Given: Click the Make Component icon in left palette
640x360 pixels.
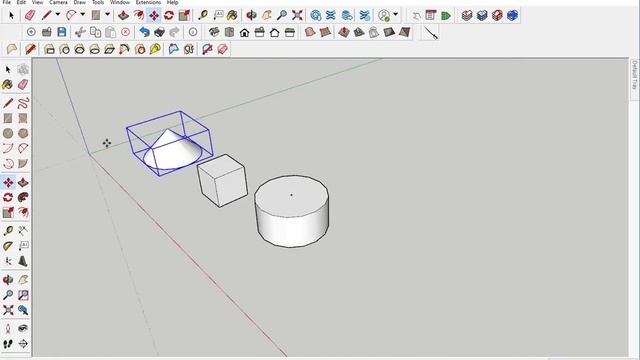Looking at the screenshot, I should 23,69.
